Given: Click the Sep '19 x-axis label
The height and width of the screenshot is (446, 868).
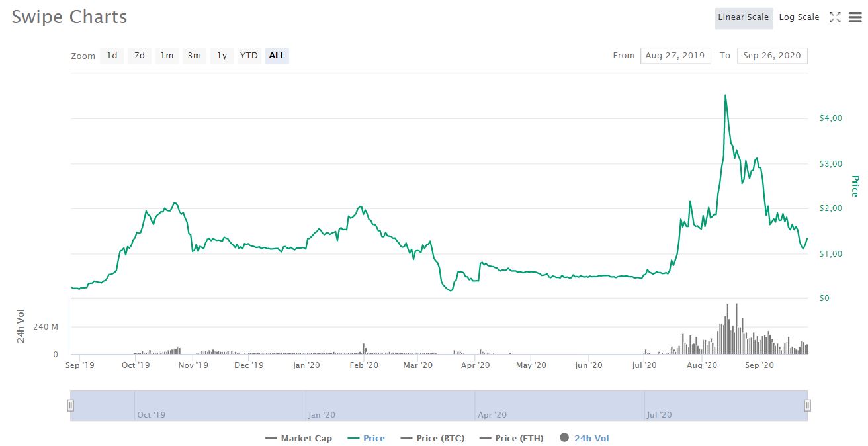Looking at the screenshot, I should point(80,365).
